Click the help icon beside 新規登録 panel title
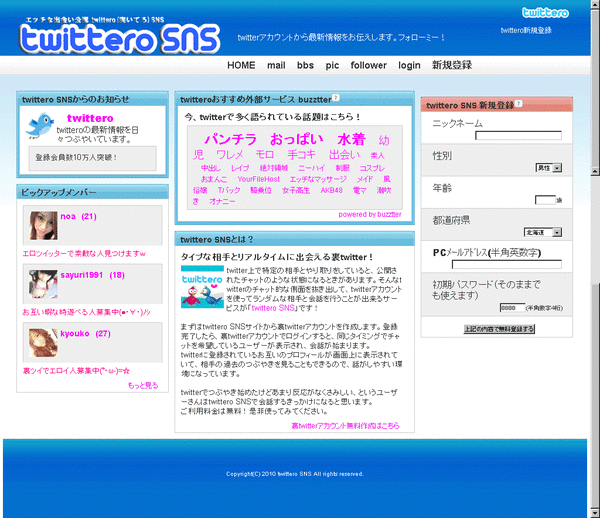 point(518,104)
